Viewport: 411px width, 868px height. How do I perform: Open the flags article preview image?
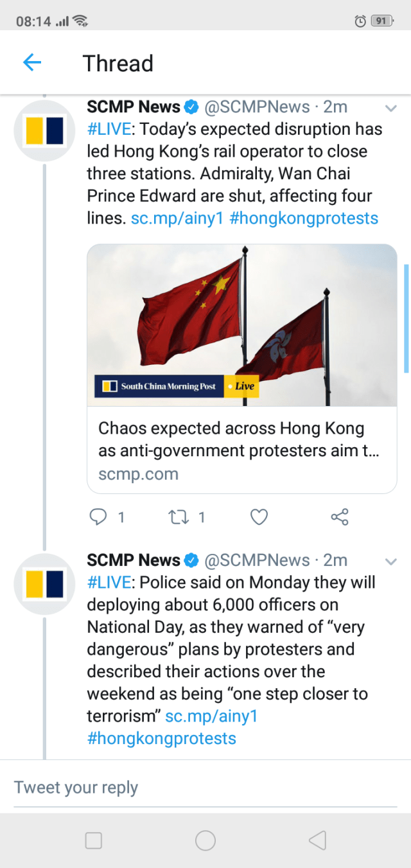click(241, 325)
